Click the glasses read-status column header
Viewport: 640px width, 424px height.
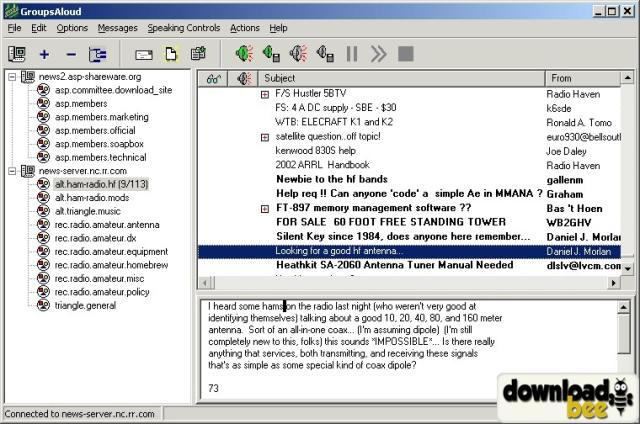point(213,78)
